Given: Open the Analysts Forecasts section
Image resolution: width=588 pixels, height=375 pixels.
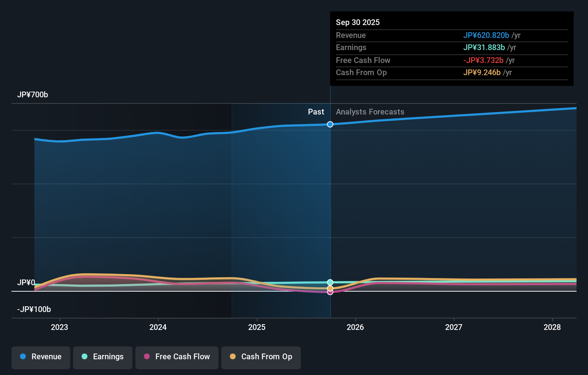Looking at the screenshot, I should tap(370, 112).
